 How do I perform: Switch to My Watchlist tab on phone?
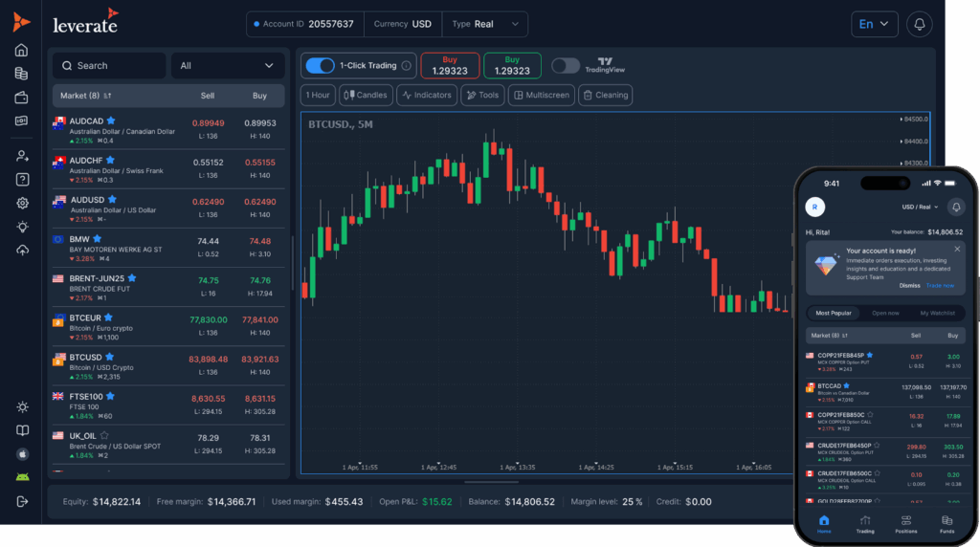point(937,313)
